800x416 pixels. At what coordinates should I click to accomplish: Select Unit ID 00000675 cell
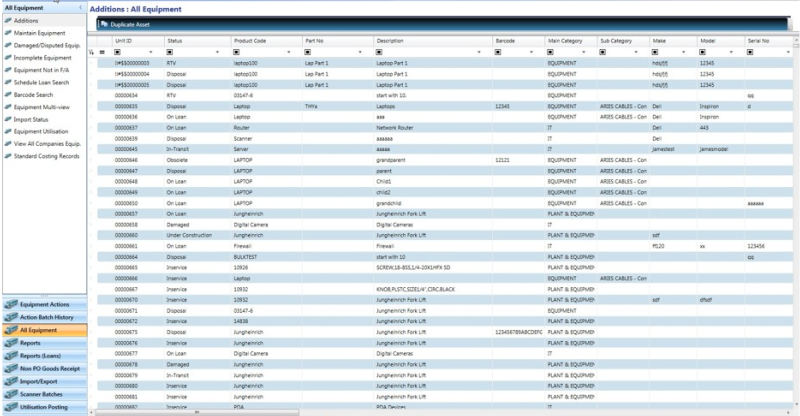coord(138,332)
